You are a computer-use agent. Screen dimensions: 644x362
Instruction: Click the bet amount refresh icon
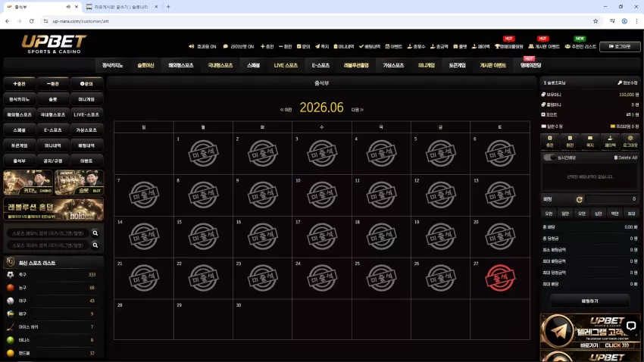pyautogui.click(x=579, y=199)
